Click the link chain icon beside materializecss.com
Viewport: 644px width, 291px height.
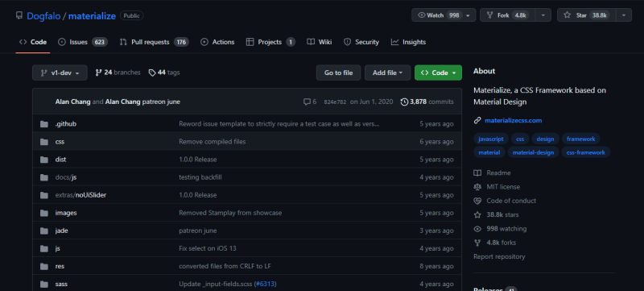click(477, 120)
